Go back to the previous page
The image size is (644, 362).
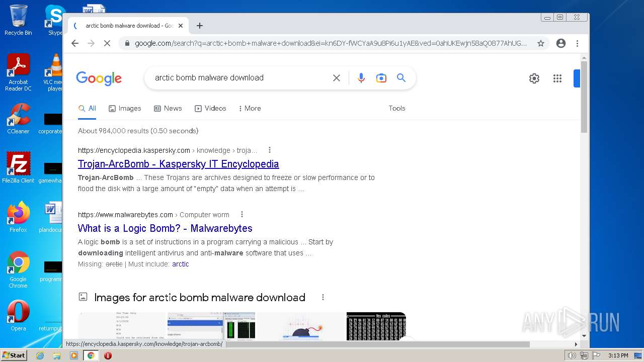click(75, 43)
